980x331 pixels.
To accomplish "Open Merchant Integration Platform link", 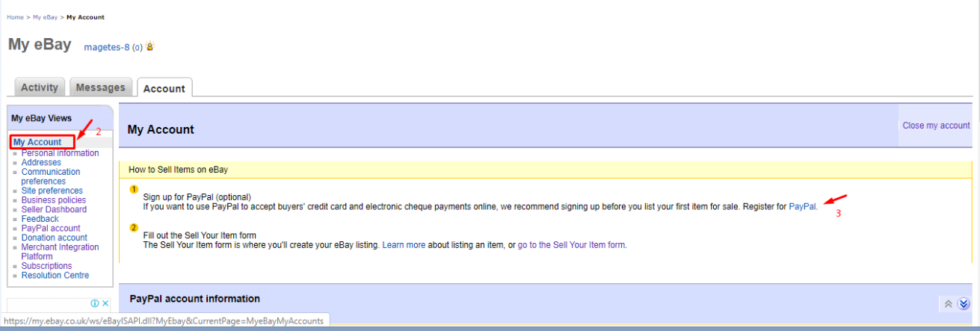I will coord(60,252).
